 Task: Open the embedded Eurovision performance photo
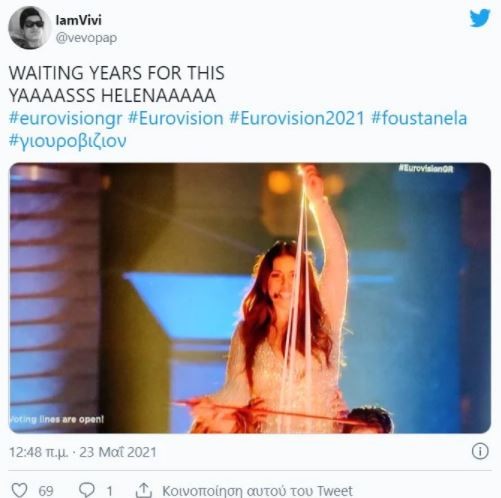(250, 298)
